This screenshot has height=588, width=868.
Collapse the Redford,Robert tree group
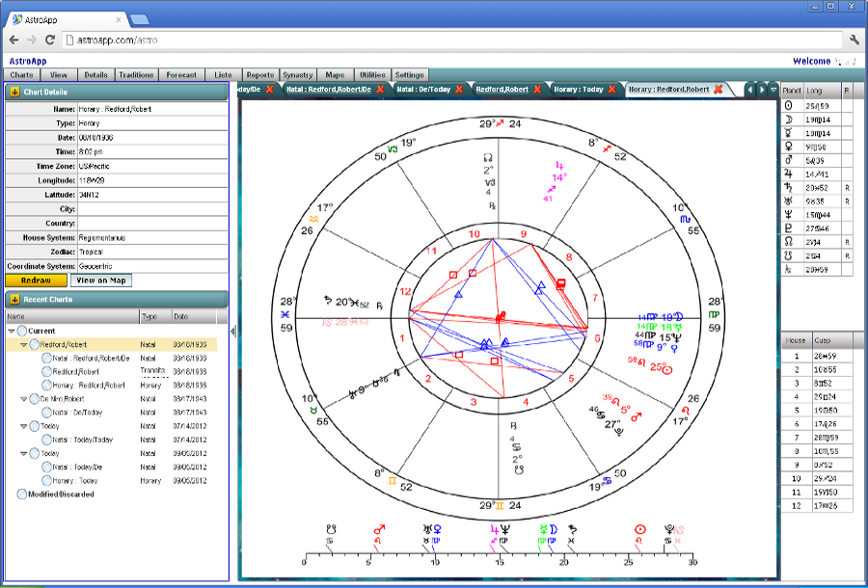(x=24, y=344)
